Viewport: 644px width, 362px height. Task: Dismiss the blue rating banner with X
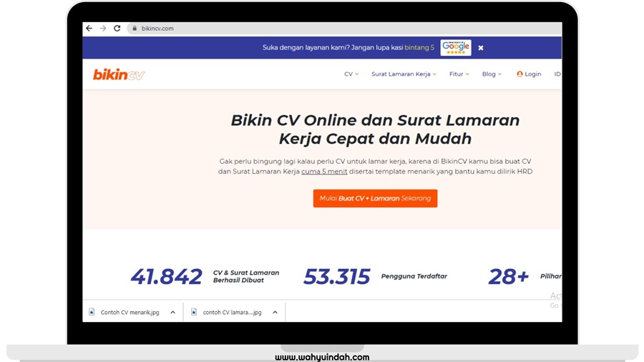481,48
